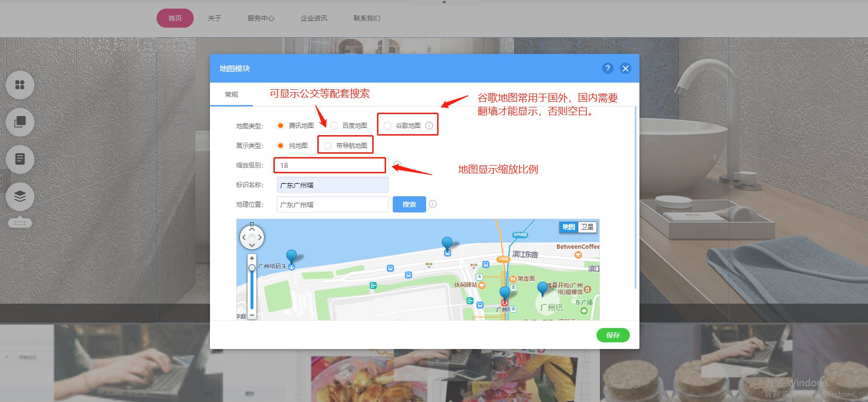This screenshot has width=868, height=402.
Task: Click the map zoom slider handle
Action: (252, 268)
